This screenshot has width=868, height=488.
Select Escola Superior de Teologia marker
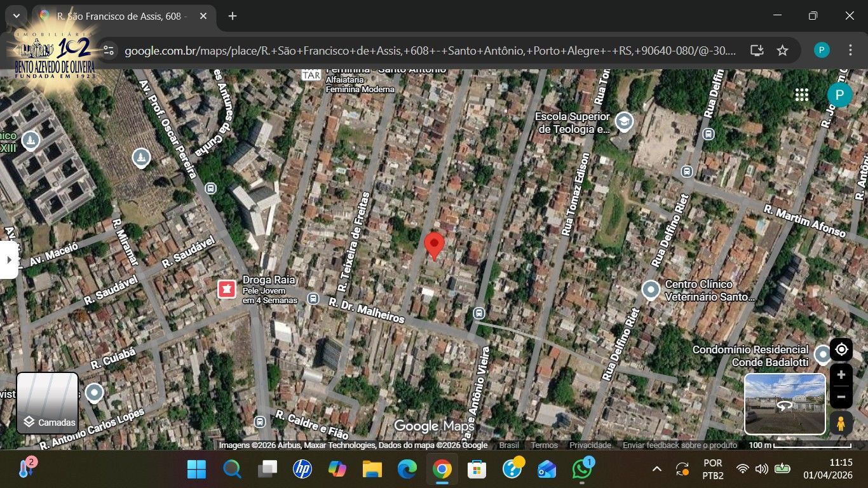[x=624, y=122]
